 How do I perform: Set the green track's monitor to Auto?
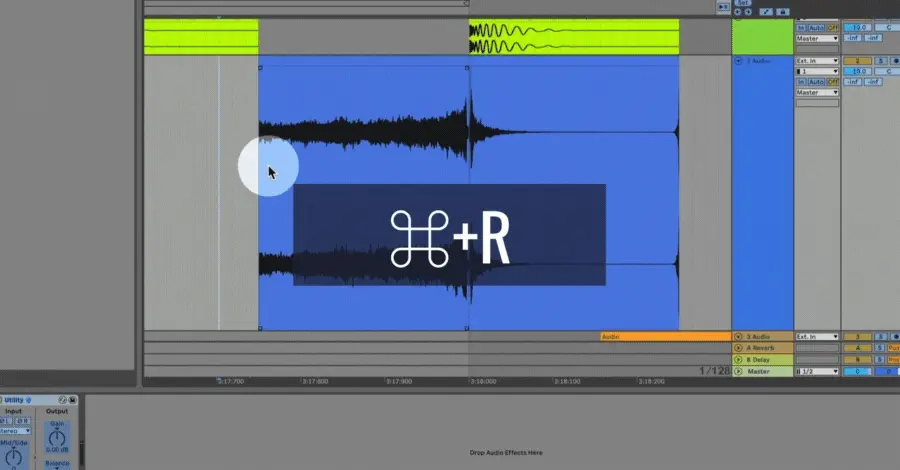point(816,28)
